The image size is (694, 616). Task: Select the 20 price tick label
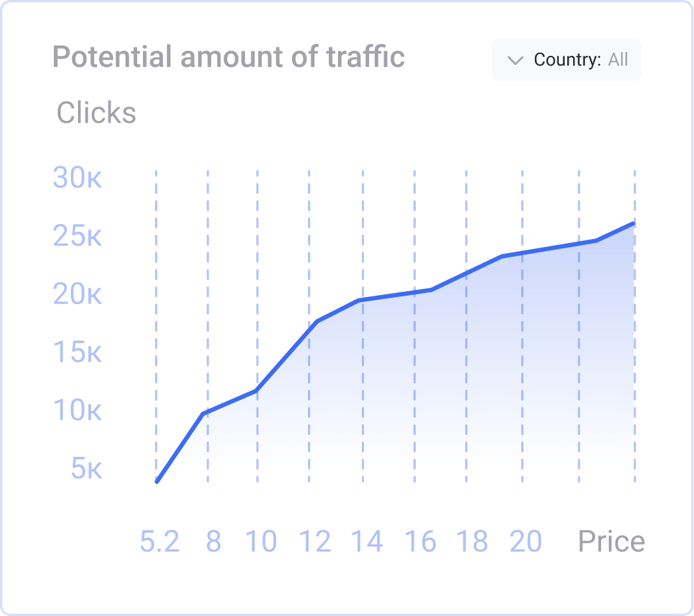click(526, 541)
